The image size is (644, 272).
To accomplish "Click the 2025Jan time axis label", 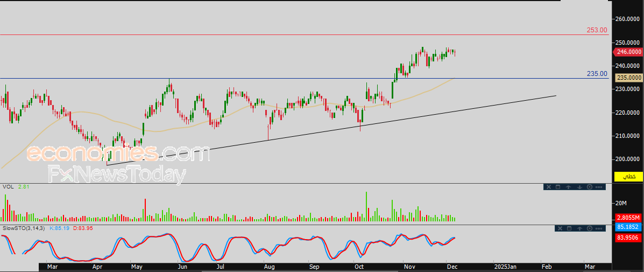I will point(505,267).
